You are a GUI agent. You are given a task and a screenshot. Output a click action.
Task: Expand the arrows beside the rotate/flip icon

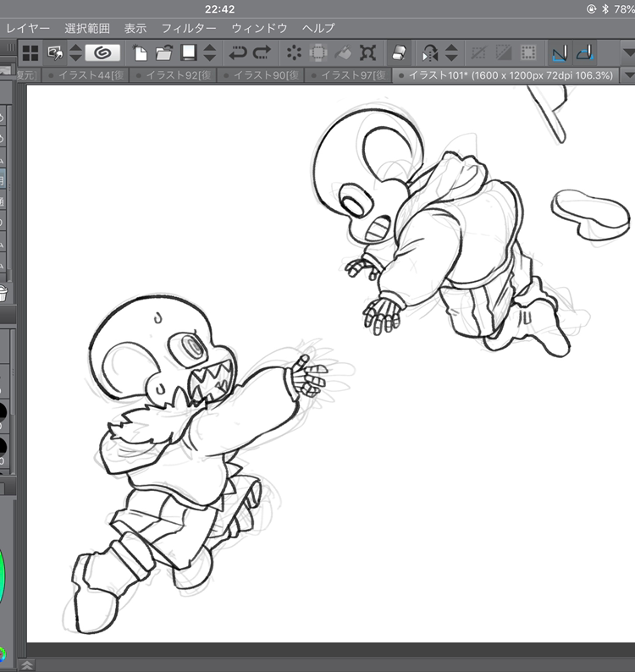[x=451, y=53]
